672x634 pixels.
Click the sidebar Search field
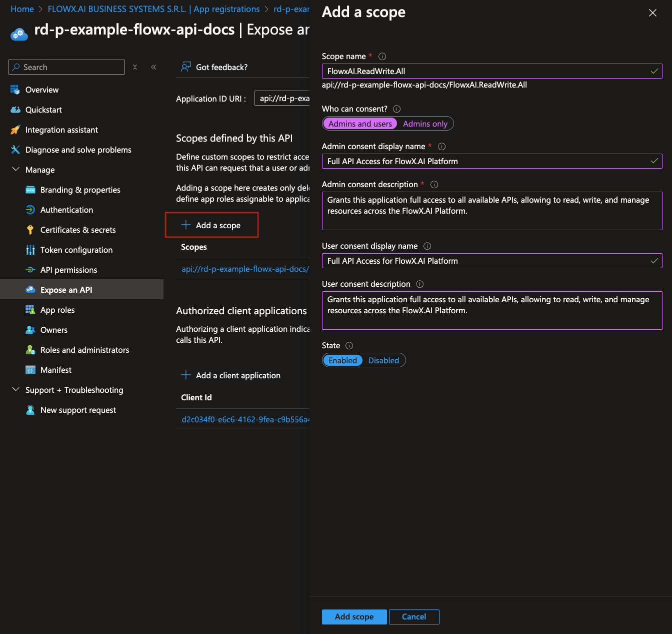click(x=66, y=67)
